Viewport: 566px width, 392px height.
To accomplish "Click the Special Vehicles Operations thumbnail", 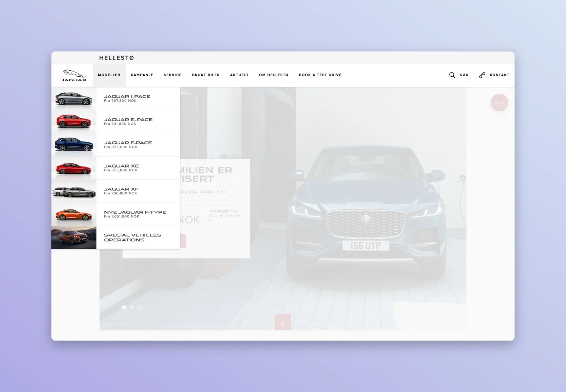I will 74,238.
